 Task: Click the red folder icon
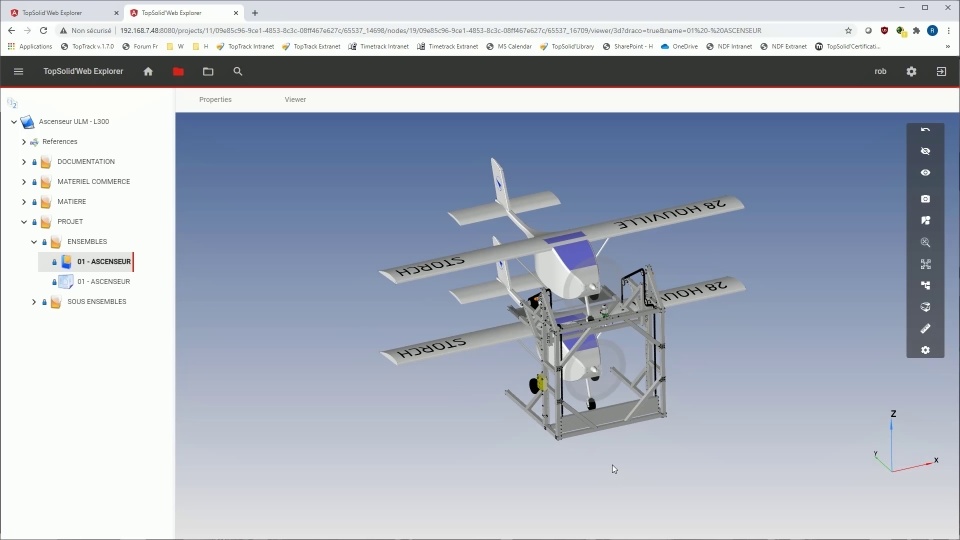click(x=178, y=72)
